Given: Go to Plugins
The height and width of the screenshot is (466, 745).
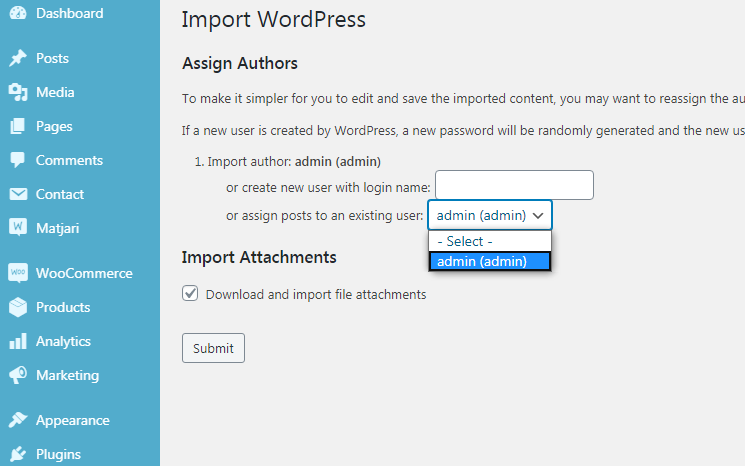Looking at the screenshot, I should click(58, 454).
